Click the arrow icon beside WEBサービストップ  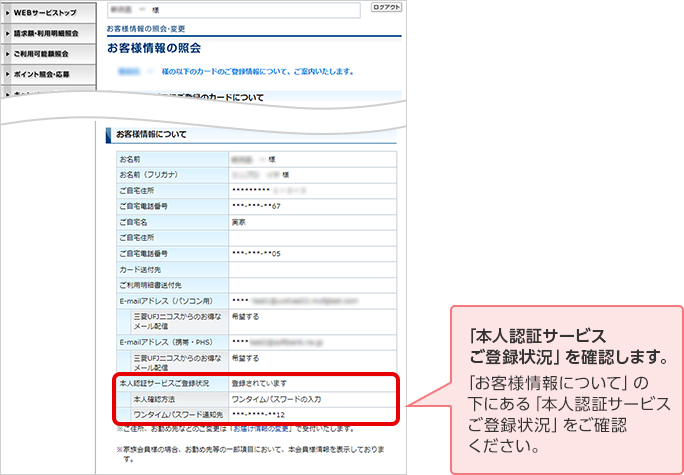[x=8, y=11]
